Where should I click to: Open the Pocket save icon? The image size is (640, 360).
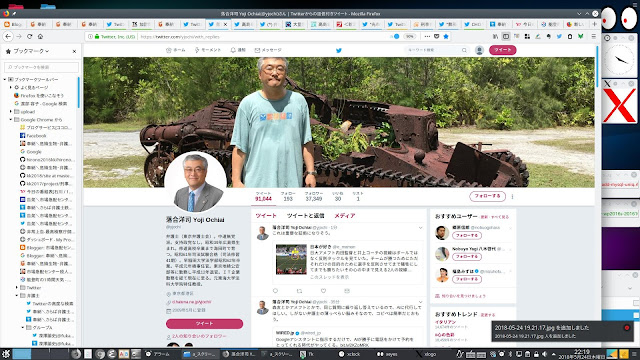436,36
